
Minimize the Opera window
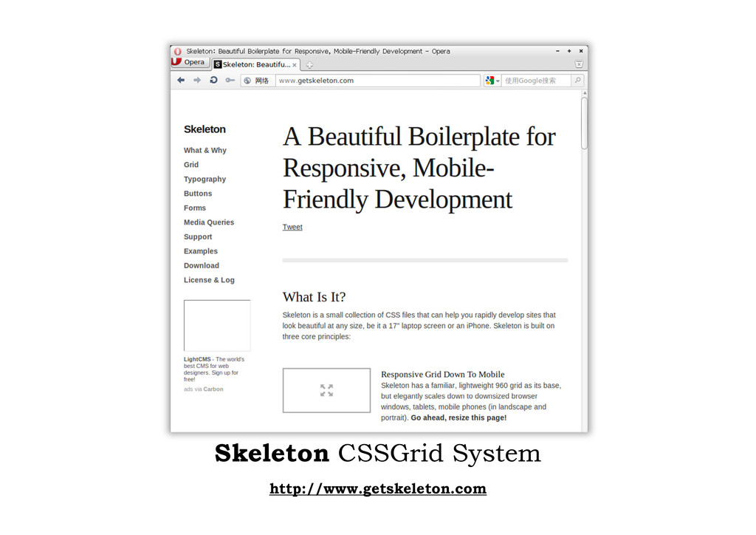coord(557,51)
